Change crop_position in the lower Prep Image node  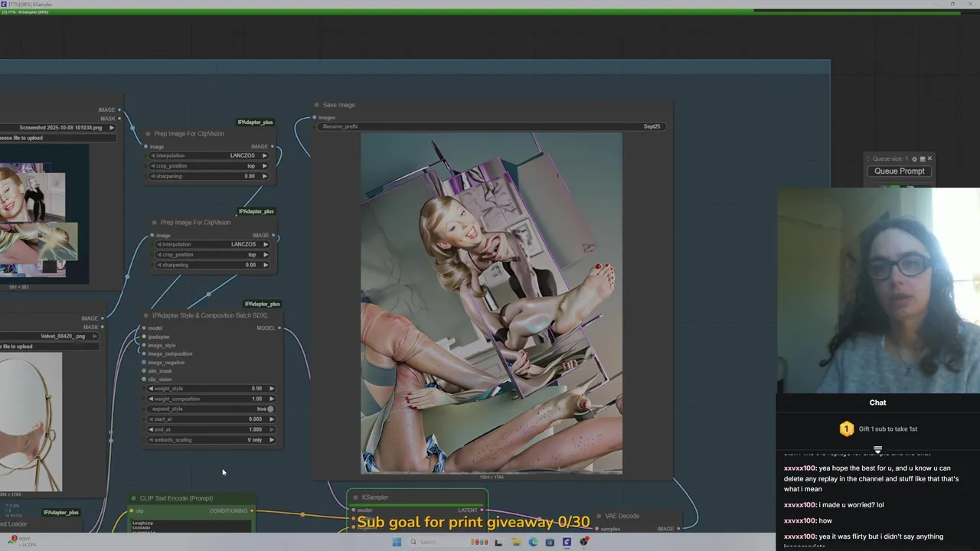point(211,255)
